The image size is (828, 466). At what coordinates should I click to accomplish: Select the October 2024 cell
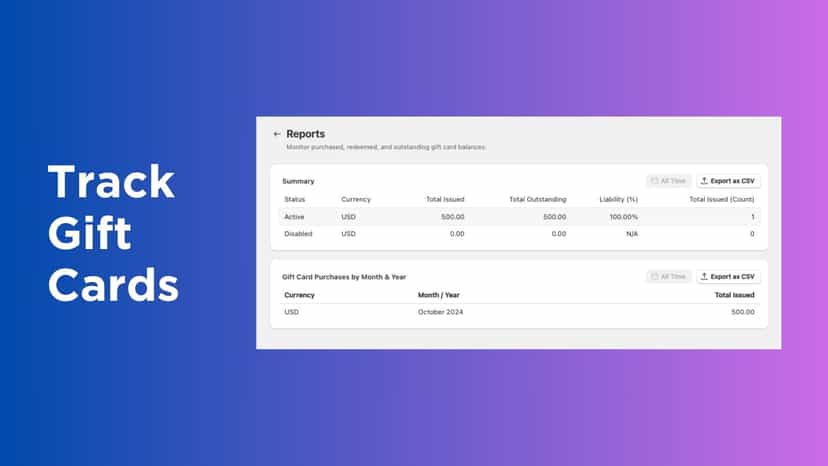click(x=440, y=312)
